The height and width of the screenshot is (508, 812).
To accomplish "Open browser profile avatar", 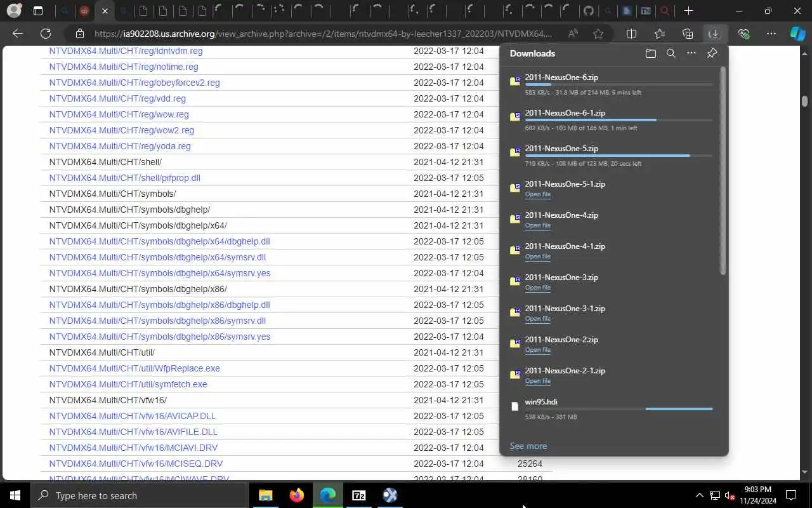I will point(13,11).
